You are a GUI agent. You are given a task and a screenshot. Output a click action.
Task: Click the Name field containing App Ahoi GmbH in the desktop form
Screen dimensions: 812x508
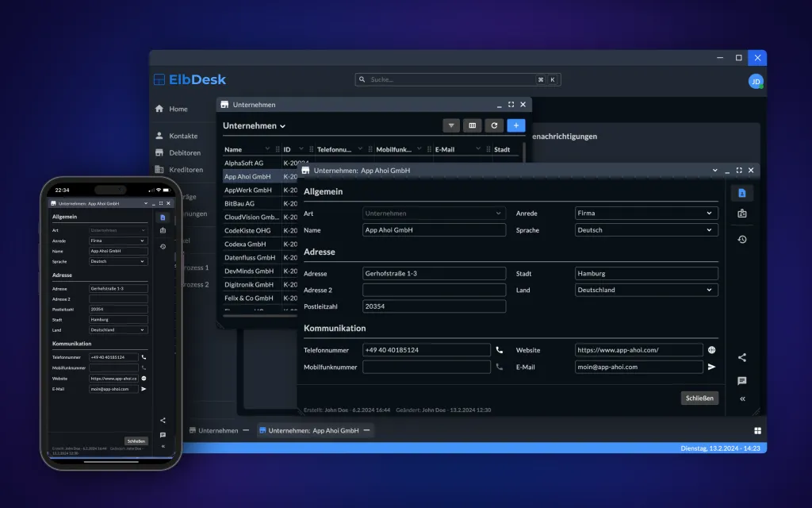[434, 229]
